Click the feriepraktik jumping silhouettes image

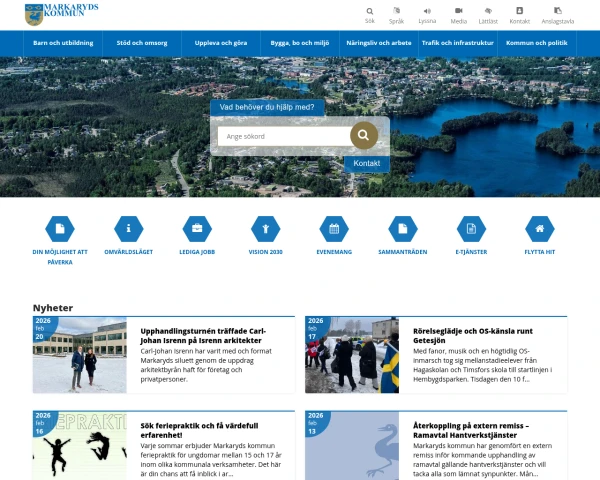click(80, 446)
